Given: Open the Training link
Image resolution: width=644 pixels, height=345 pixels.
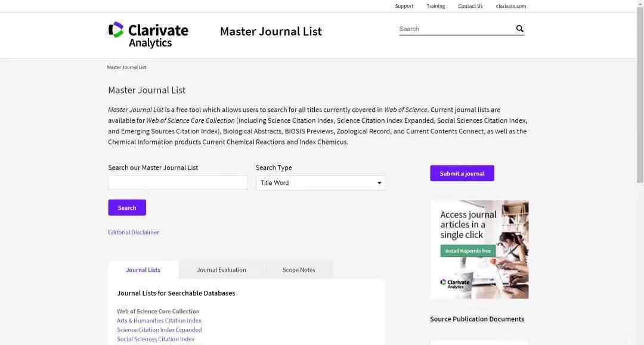Looking at the screenshot, I should click(x=435, y=6).
